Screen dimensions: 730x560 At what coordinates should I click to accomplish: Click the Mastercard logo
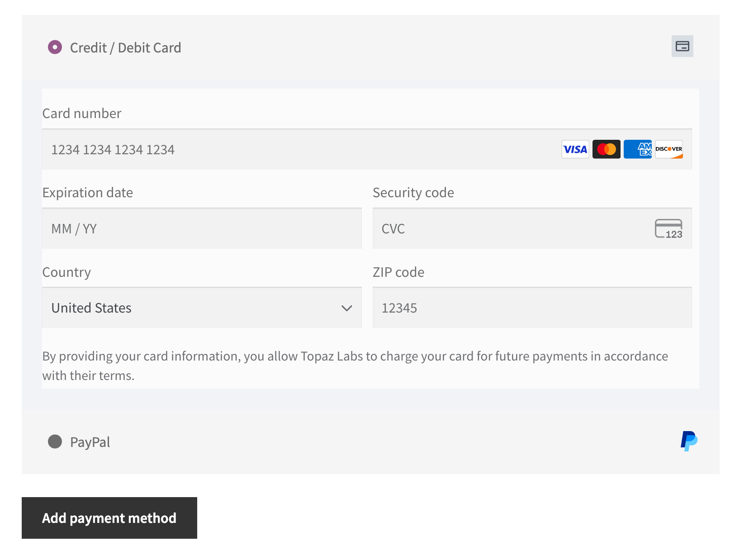point(606,149)
